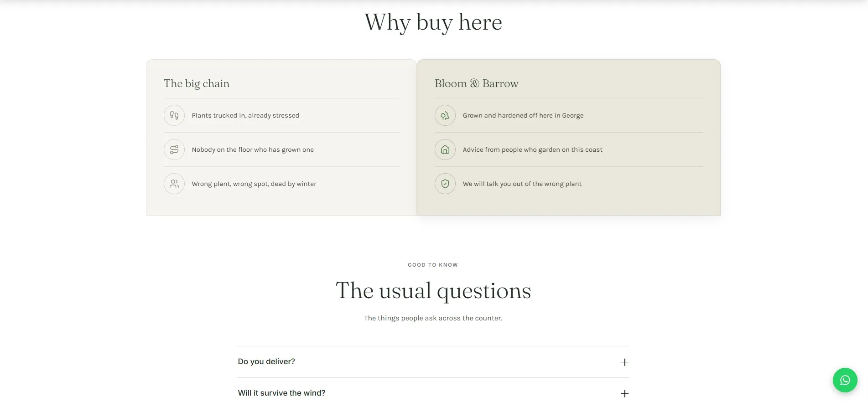868x402 pixels.
Task: Click 'Wrong plant, wrong spot, dead by winter'
Action: pos(254,184)
